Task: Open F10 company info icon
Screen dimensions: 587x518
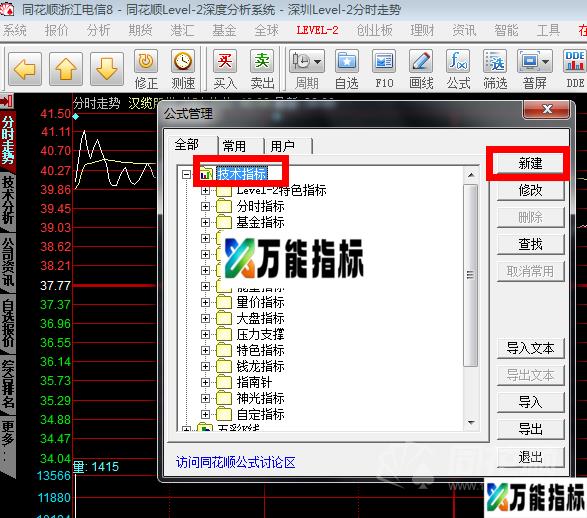Action: click(384, 70)
